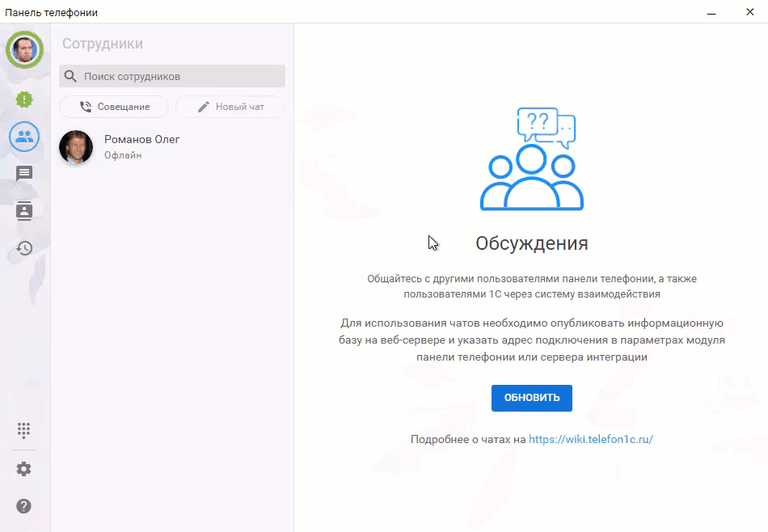This screenshot has width=768, height=532.
Task: Click the big discussion group illustration icon
Action: pos(531,158)
